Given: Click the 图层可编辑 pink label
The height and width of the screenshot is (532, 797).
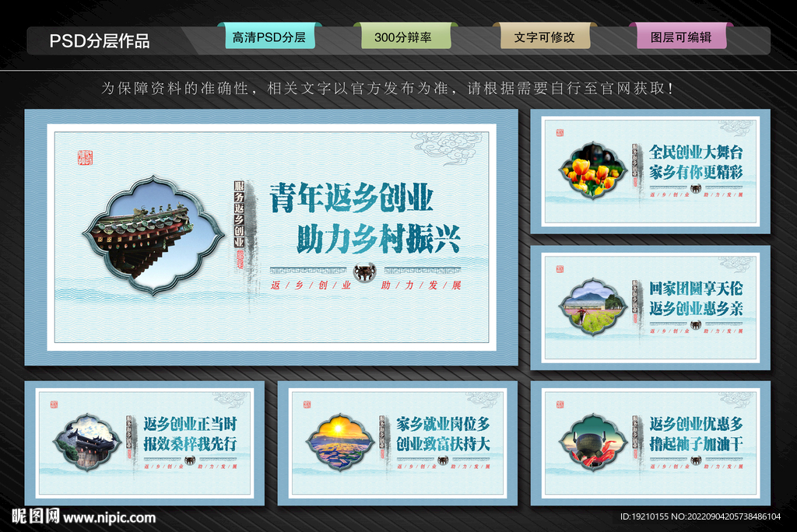Looking at the screenshot, I should 681,37.
